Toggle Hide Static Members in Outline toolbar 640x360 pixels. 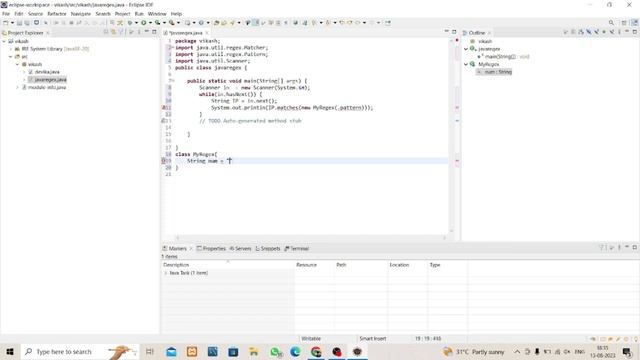(597, 32)
